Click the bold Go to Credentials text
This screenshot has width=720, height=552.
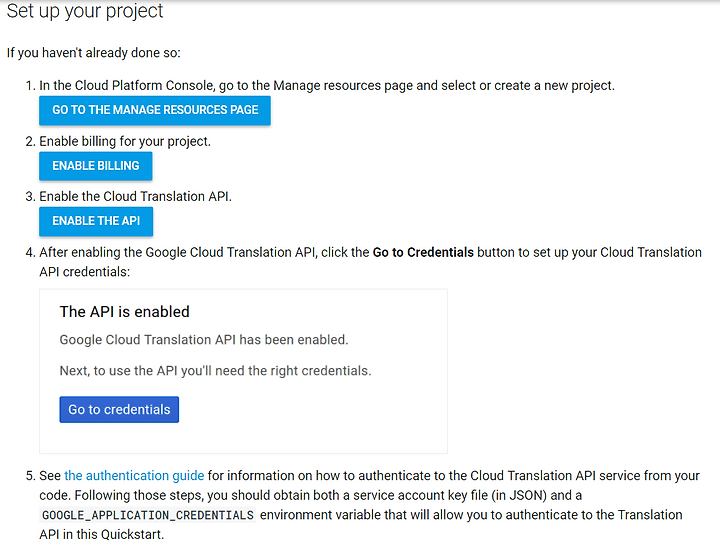[423, 252]
